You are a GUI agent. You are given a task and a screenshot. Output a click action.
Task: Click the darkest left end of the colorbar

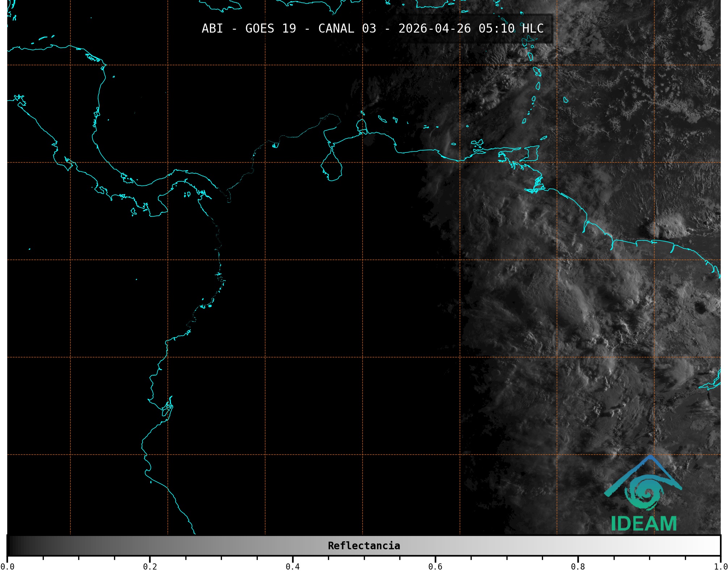tap(11, 546)
